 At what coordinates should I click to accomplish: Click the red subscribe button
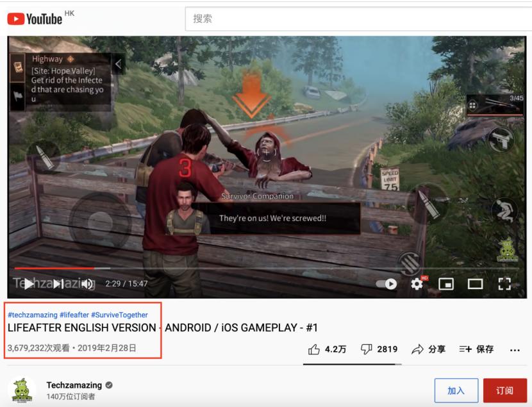[x=505, y=390]
